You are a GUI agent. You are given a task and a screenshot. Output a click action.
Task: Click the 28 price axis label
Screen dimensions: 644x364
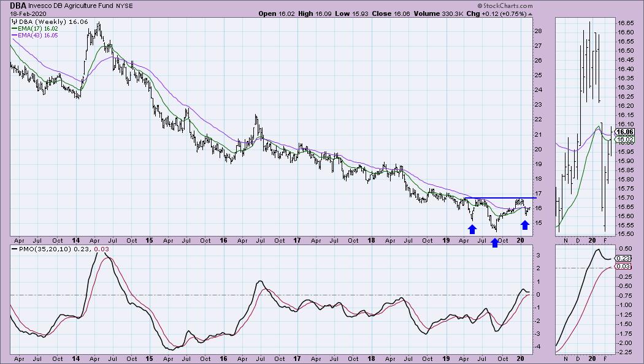539,31
